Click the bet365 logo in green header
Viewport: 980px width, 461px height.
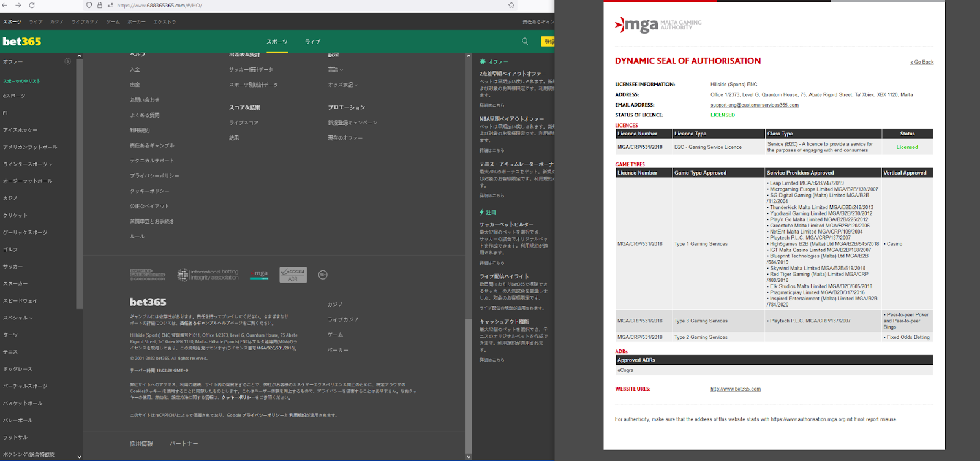(22, 41)
